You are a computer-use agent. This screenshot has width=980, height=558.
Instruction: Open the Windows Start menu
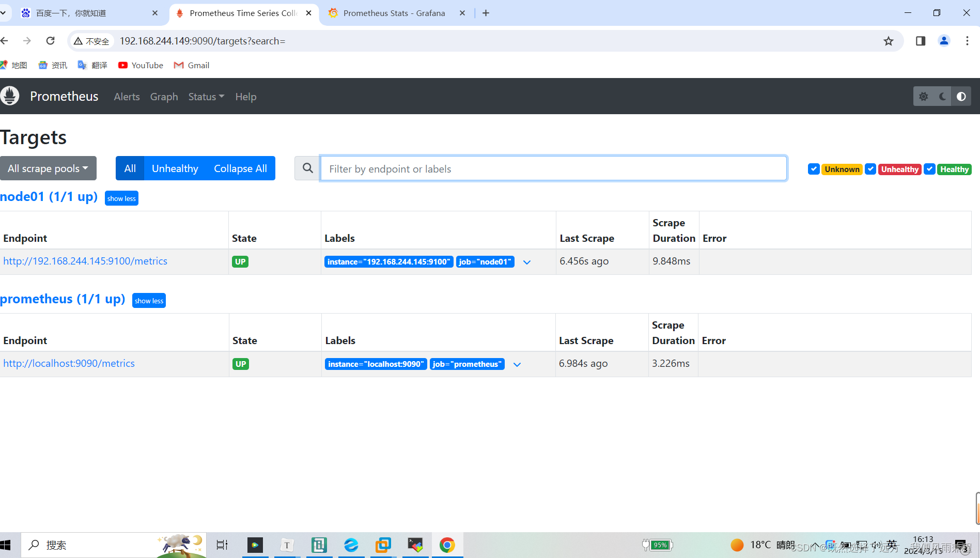[x=6, y=545]
